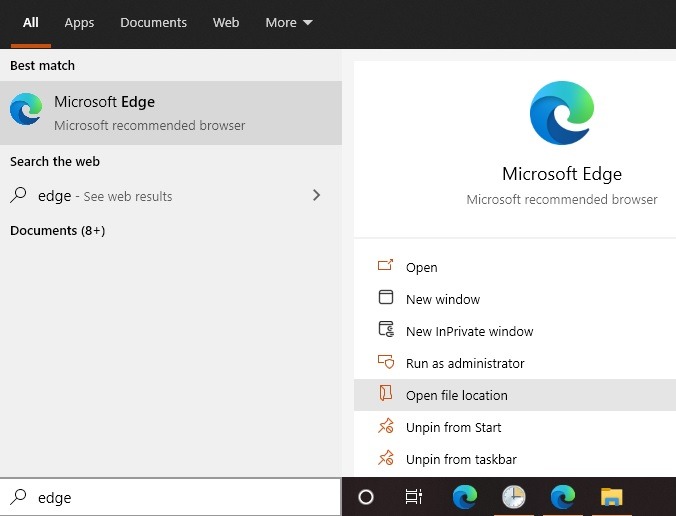
Task: Click the Unpin from taskbar pin icon
Action: 386,457
